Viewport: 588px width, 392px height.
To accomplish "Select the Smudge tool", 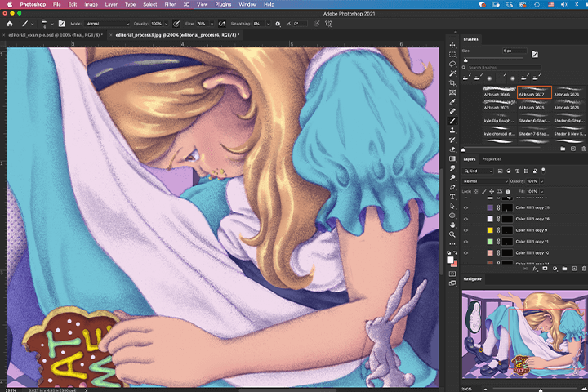I will tap(452, 168).
